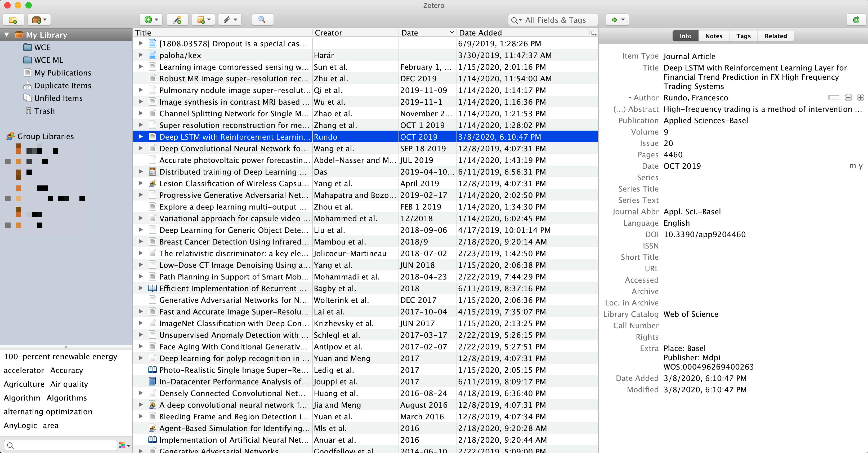This screenshot has height=453, width=868.
Task: Click Add Item by Identifier wand
Action: coord(177,20)
